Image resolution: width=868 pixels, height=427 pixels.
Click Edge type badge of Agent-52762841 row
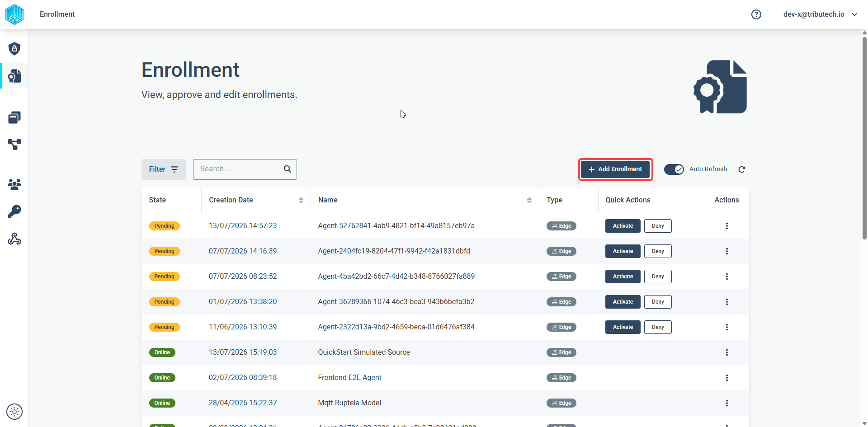(x=561, y=226)
